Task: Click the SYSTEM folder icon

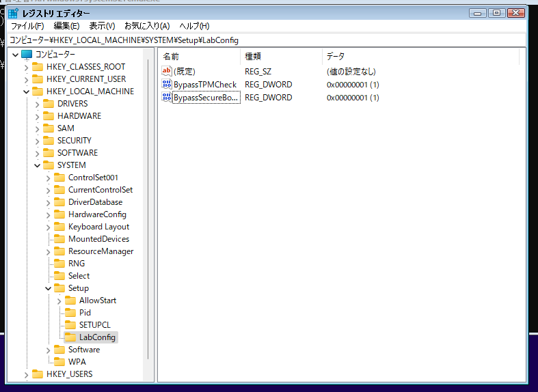Action: pos(49,165)
